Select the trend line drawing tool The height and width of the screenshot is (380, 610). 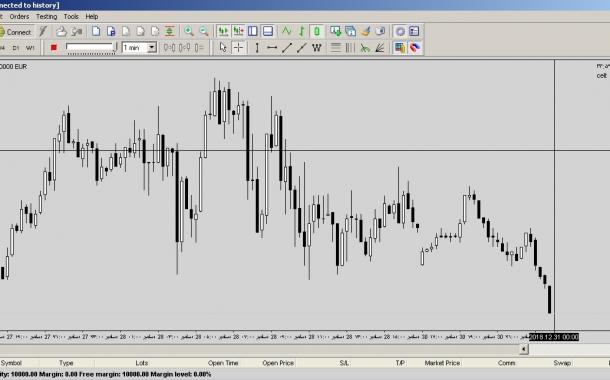(x=287, y=47)
